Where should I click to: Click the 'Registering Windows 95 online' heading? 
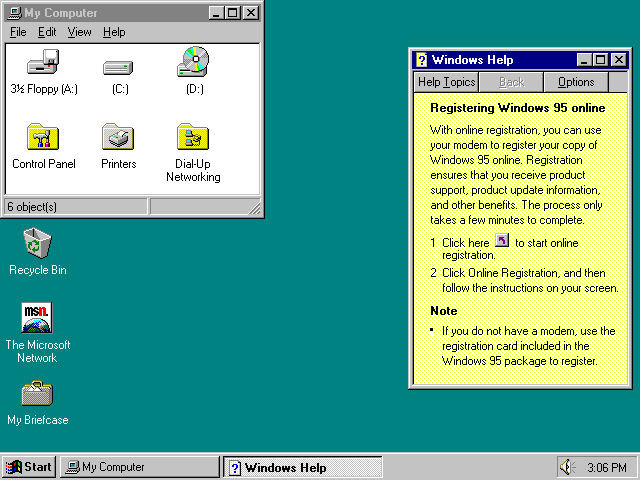518,108
